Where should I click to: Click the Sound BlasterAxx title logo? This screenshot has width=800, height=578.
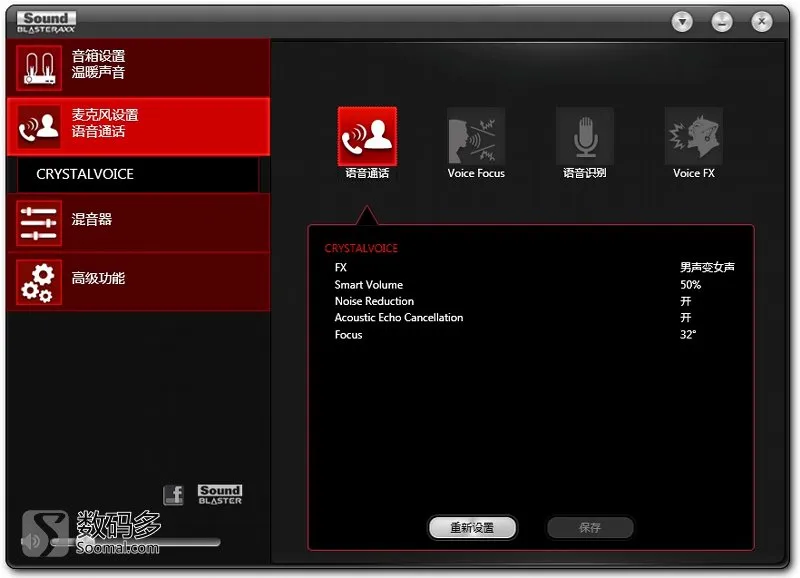pos(46,22)
